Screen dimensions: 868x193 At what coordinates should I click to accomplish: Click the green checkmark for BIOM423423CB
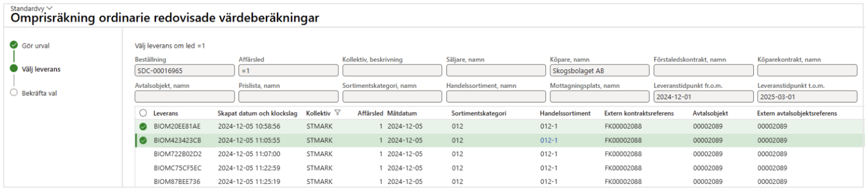point(143,141)
